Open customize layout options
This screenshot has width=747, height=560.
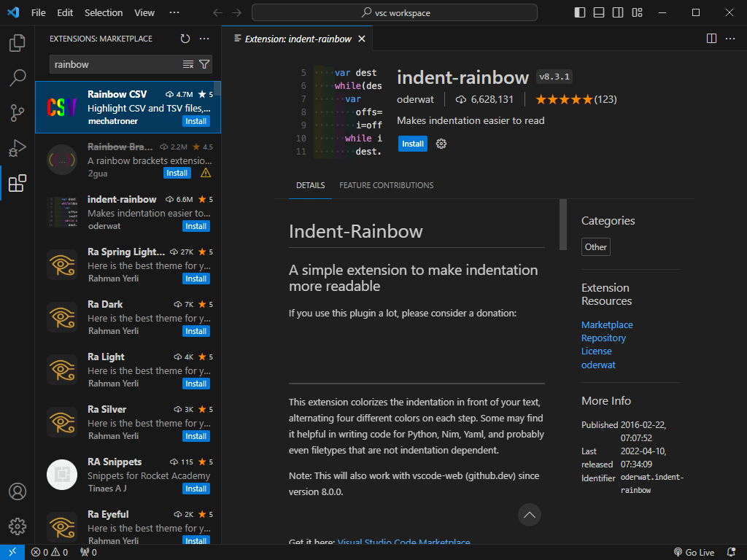(x=637, y=12)
